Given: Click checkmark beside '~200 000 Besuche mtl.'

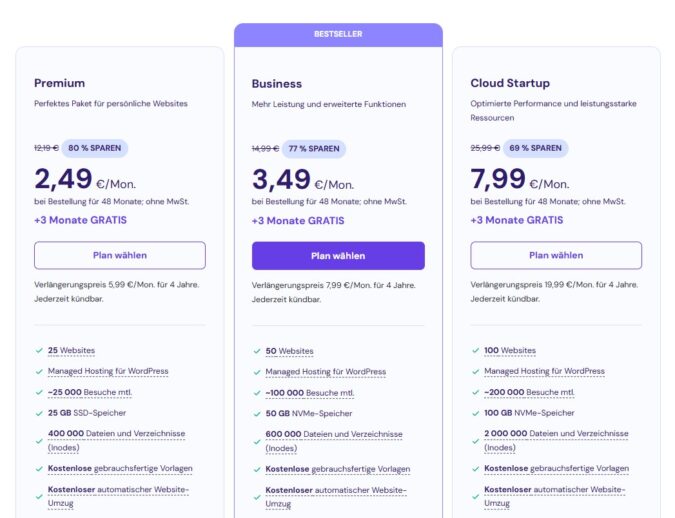Looking at the screenshot, I should tap(475, 392).
